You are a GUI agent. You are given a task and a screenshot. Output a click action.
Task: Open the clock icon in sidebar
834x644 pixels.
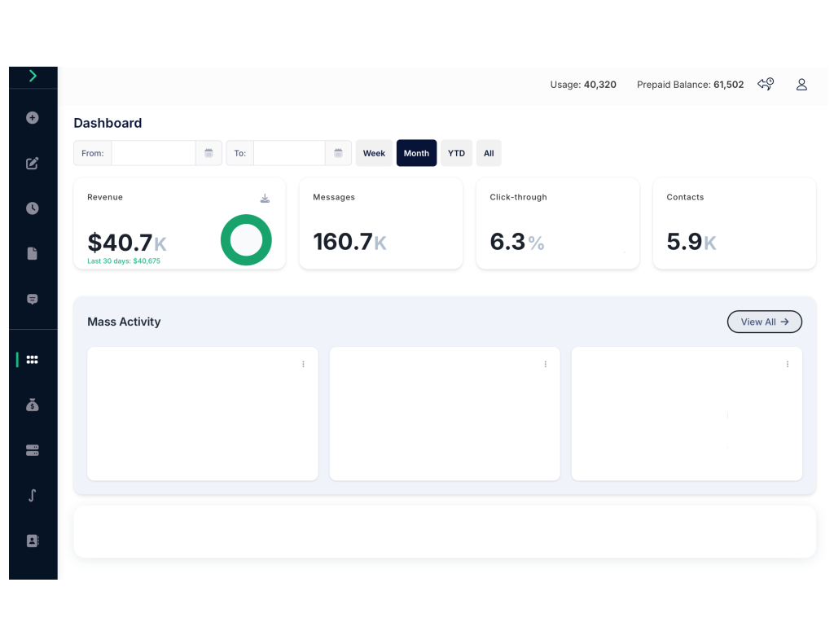pos(33,208)
